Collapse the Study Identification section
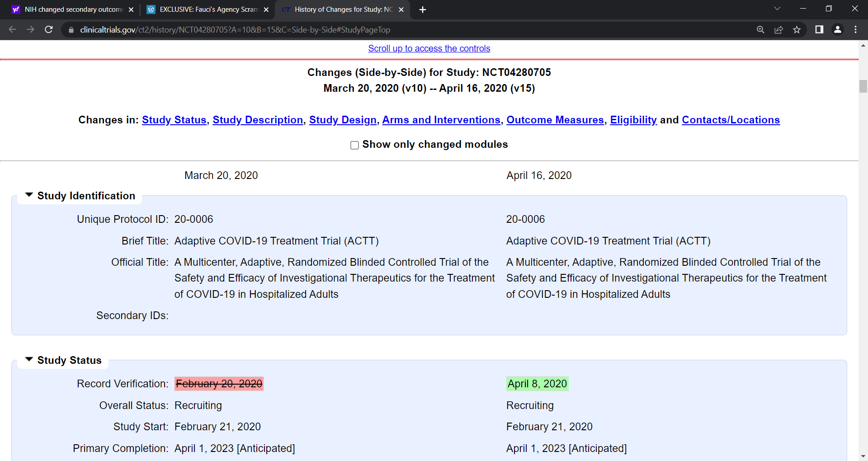 click(29, 195)
